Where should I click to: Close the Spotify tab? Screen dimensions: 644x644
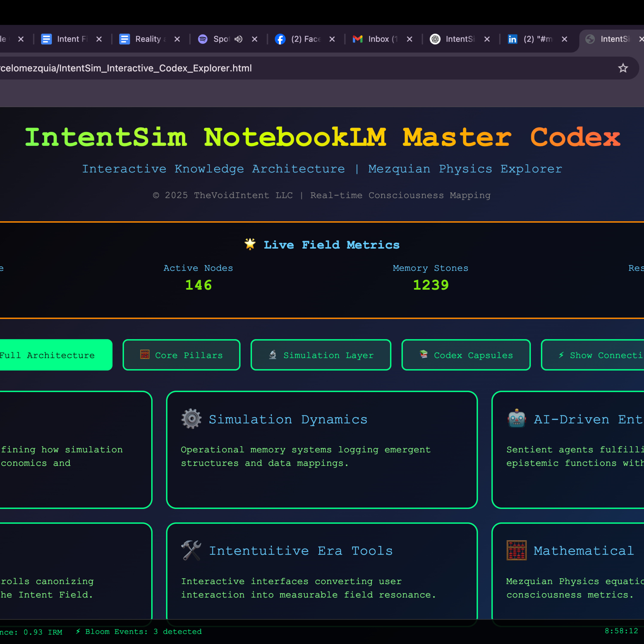pyautogui.click(x=255, y=39)
